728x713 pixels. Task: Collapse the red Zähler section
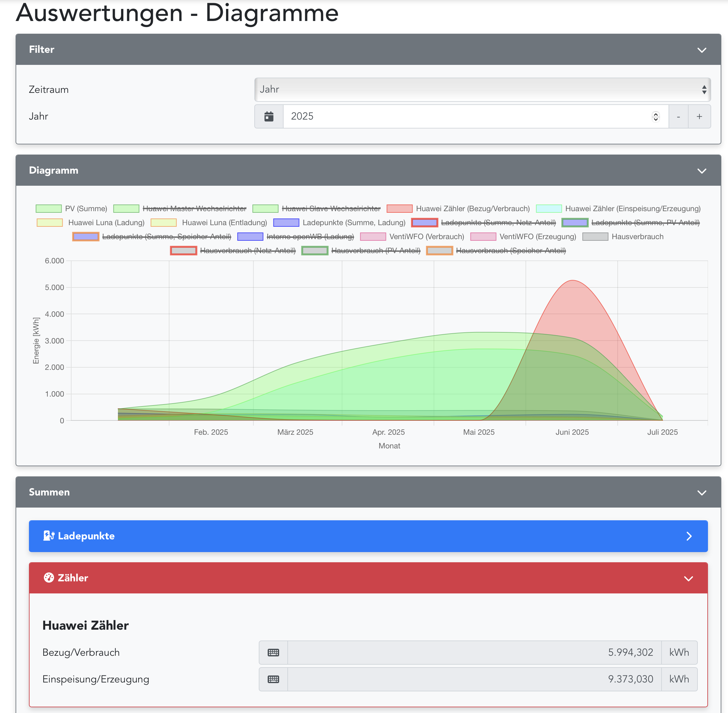pos(688,578)
